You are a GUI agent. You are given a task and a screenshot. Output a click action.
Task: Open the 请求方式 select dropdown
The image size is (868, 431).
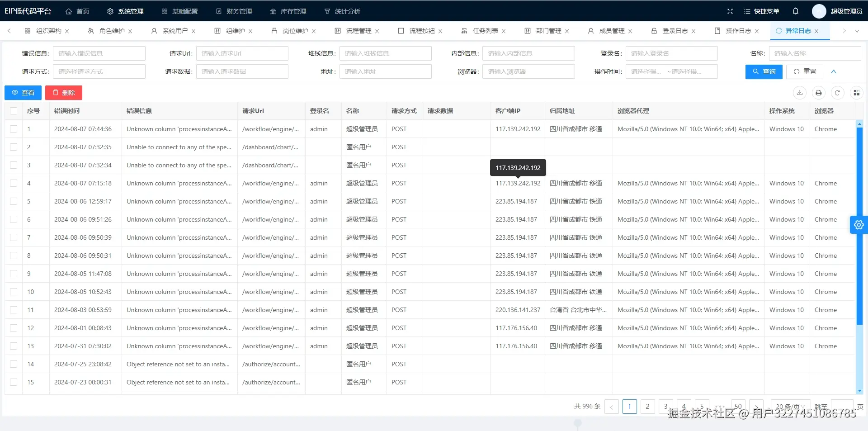tap(99, 71)
